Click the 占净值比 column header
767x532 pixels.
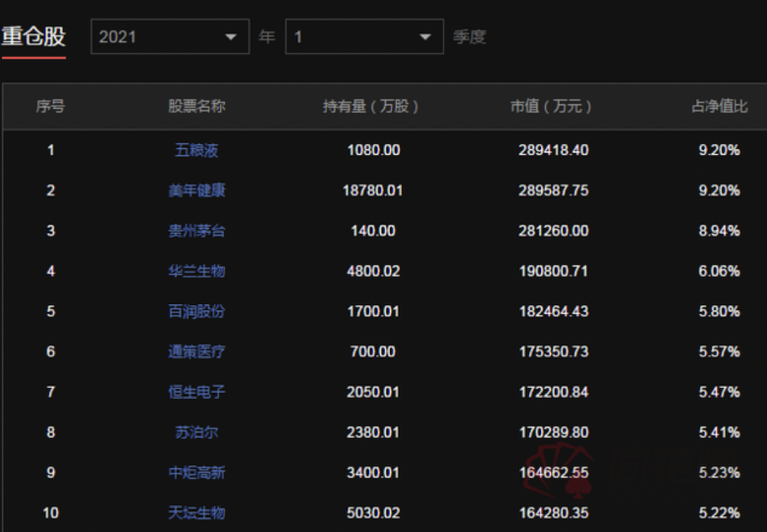[719, 107]
